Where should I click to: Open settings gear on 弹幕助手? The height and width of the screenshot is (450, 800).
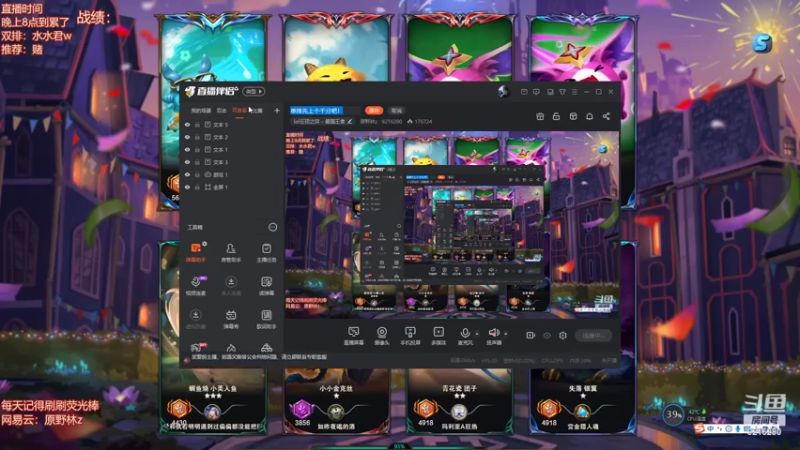pyautogui.click(x=205, y=244)
